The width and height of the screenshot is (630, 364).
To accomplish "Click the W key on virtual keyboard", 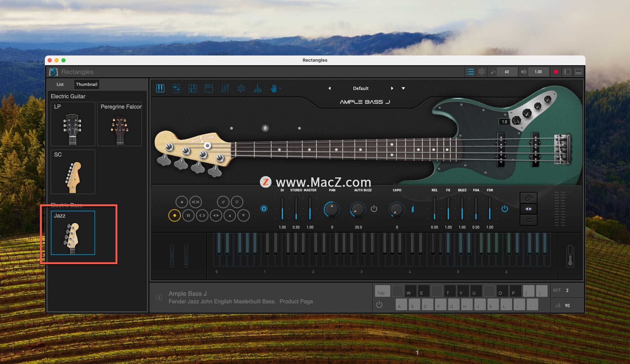I will coord(410,291).
